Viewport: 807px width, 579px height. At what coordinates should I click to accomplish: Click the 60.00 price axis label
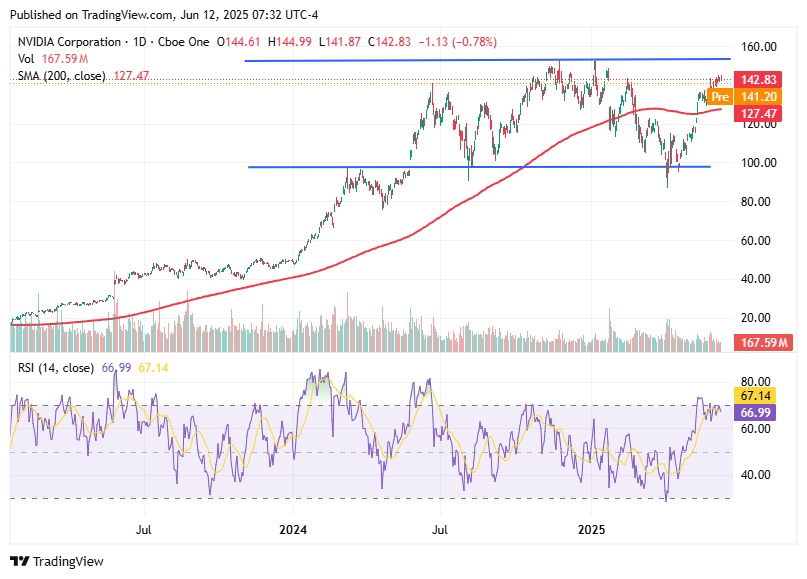coord(756,240)
